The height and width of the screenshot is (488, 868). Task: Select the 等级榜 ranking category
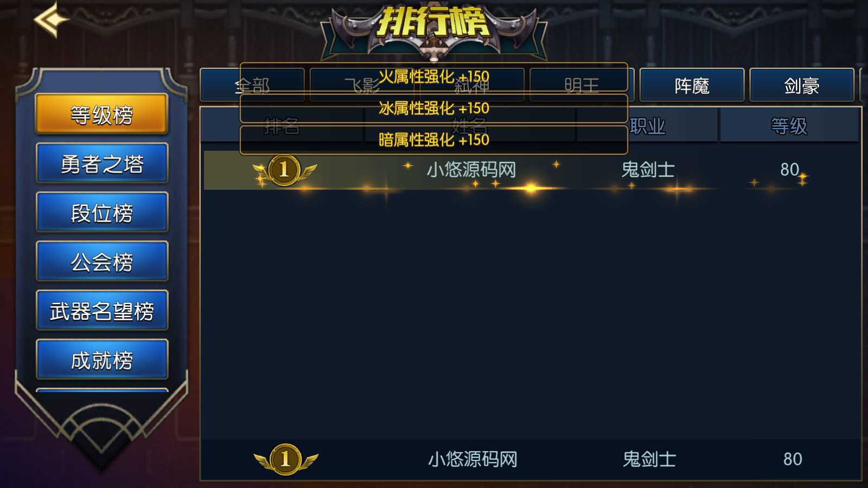[x=102, y=114]
